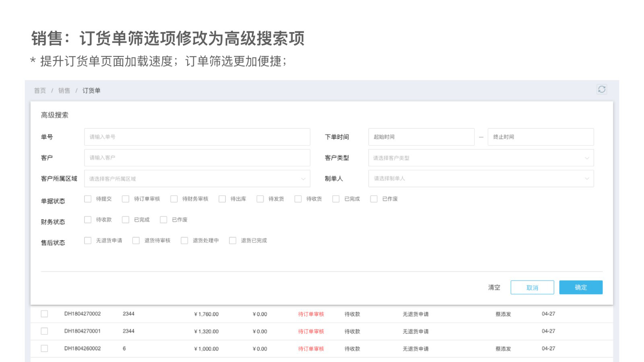
Task: Toggle the 无退货申请 after-sales checkbox
Action: coord(88,241)
